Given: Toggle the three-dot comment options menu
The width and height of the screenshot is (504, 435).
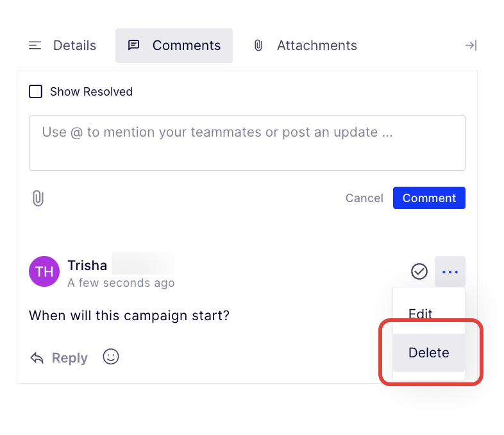Looking at the screenshot, I should point(450,272).
